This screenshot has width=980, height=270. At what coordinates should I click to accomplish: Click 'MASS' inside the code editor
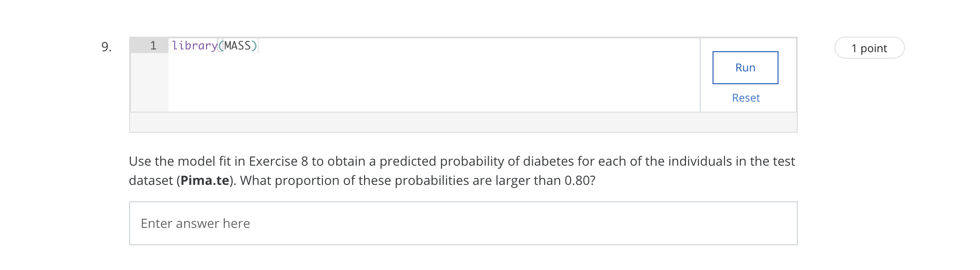[237, 46]
